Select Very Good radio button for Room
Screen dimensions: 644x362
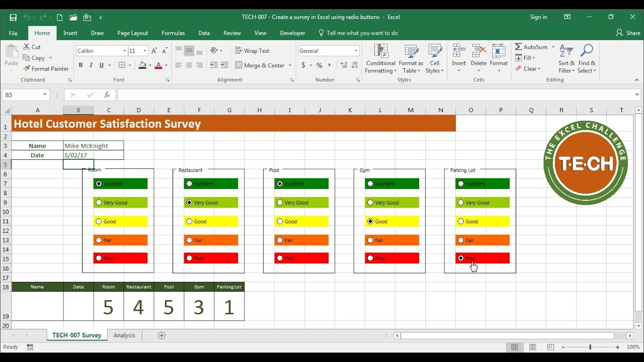click(x=99, y=203)
